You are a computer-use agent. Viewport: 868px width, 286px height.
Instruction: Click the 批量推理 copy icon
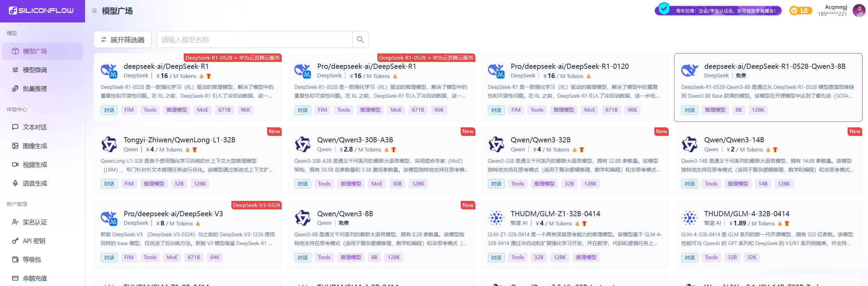pos(15,89)
